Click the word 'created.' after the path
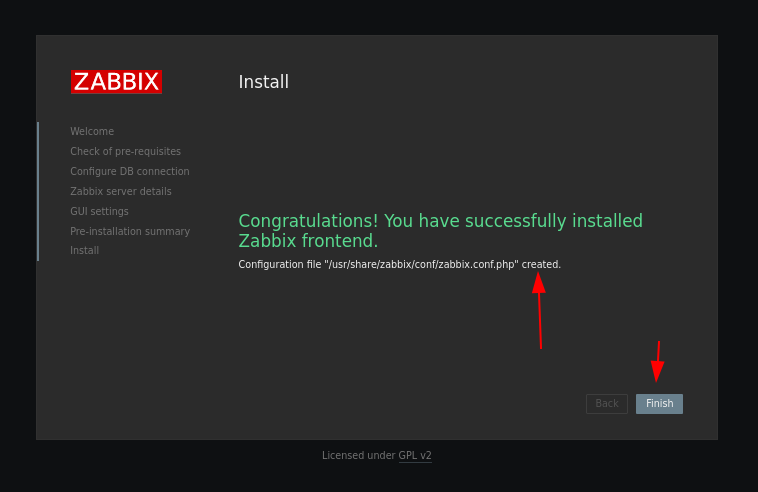Image resolution: width=758 pixels, height=492 pixels. point(541,264)
